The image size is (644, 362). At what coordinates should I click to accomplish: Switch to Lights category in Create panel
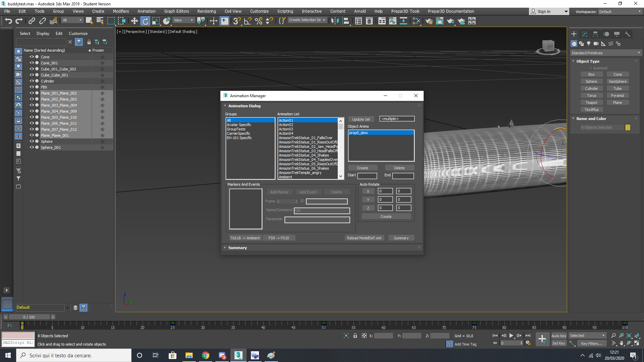589,44
